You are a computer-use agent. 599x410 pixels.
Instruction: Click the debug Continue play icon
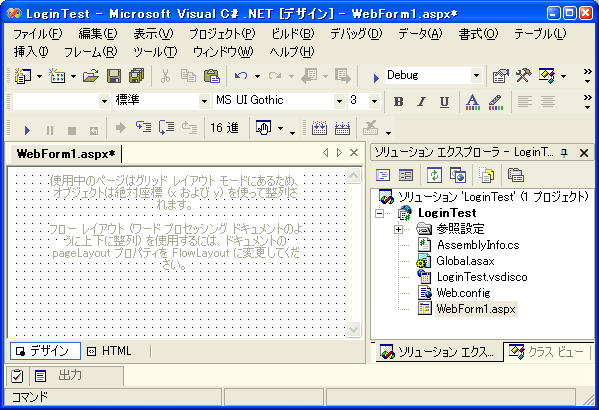(27, 130)
